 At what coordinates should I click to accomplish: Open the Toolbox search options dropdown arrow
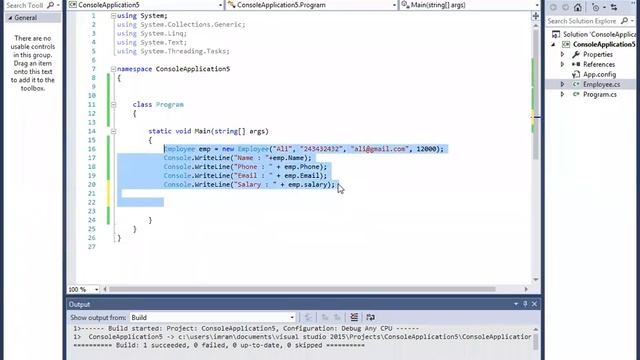click(x=58, y=5)
